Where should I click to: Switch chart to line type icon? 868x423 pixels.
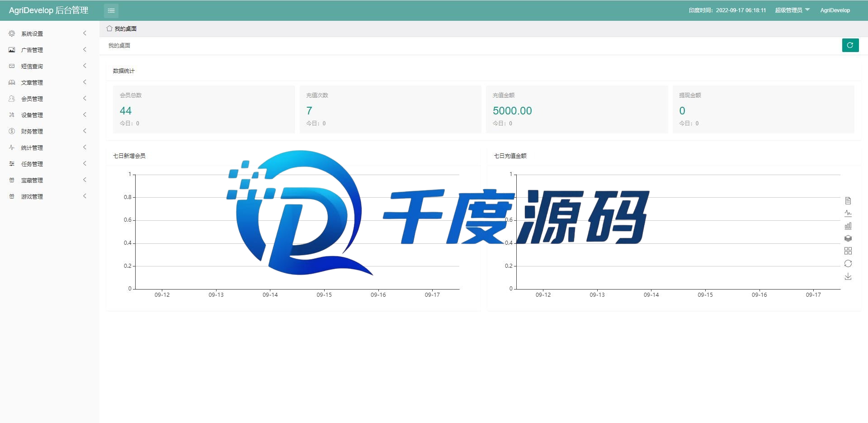848,213
